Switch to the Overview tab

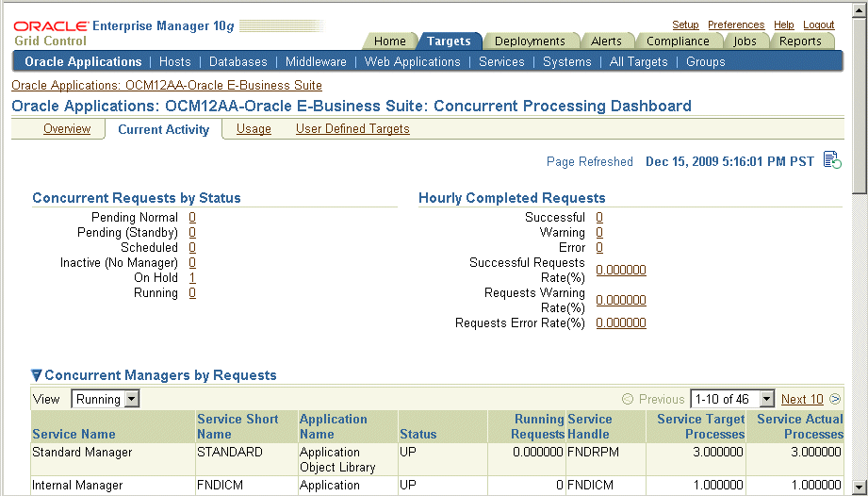(67, 129)
